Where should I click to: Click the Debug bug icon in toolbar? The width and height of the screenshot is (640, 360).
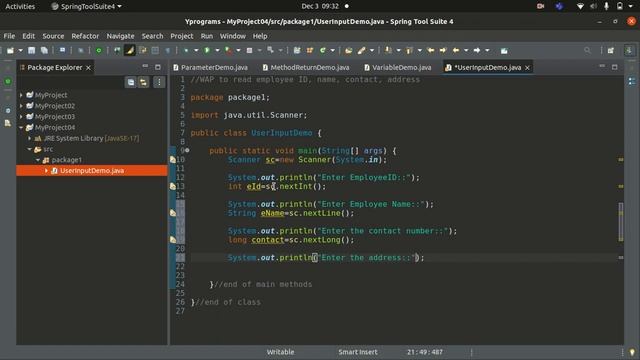[186, 51]
